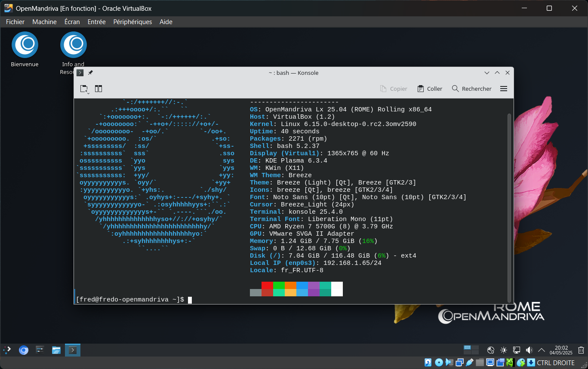The image size is (588, 369).
Task: Click the terminal prompt line
Action: [134, 299]
